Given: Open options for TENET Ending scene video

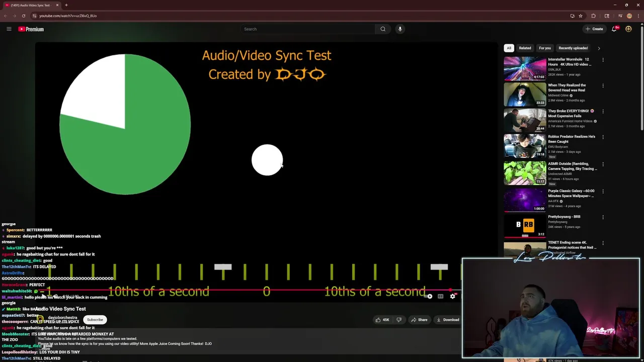Looking at the screenshot, I should 603,243.
